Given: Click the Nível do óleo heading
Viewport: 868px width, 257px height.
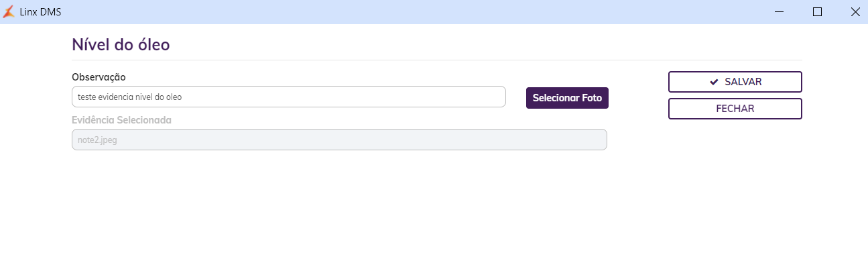Looking at the screenshot, I should pos(121,44).
